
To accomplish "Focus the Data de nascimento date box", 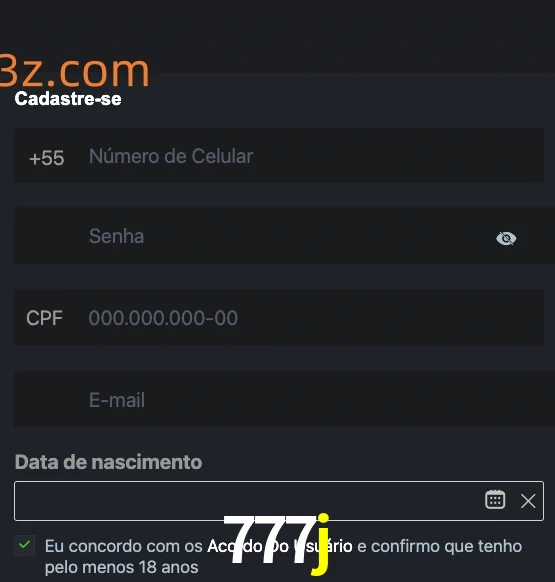I will coord(279,501).
